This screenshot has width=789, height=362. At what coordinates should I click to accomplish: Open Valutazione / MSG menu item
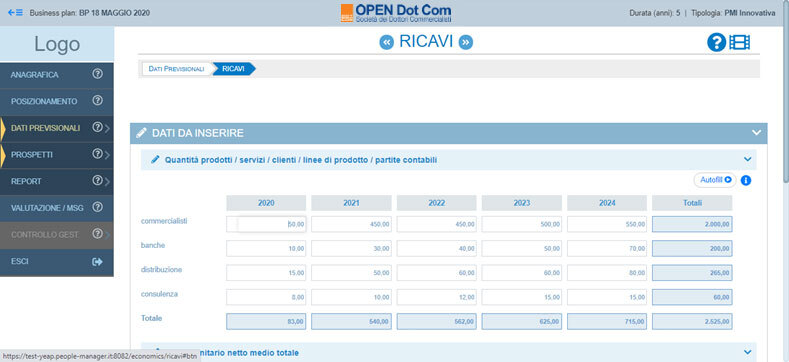coord(57,207)
